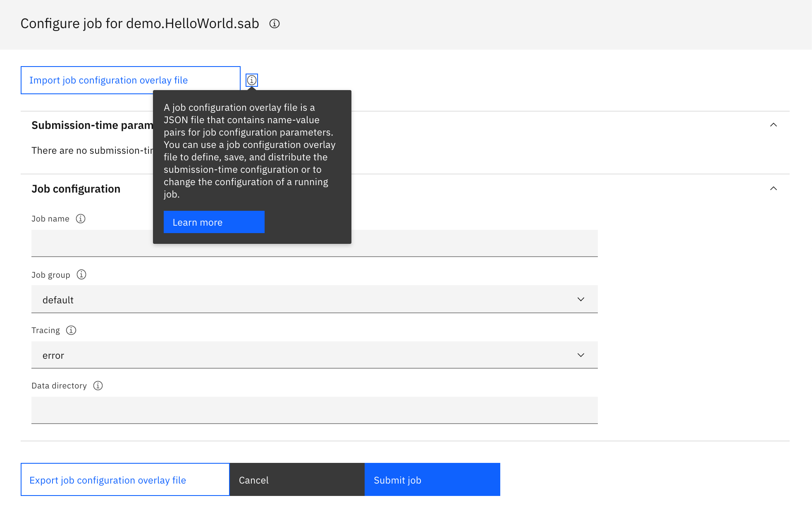Image resolution: width=812 pixels, height=510 pixels.
Task: Select the Job configuration section heading
Action: (76, 189)
